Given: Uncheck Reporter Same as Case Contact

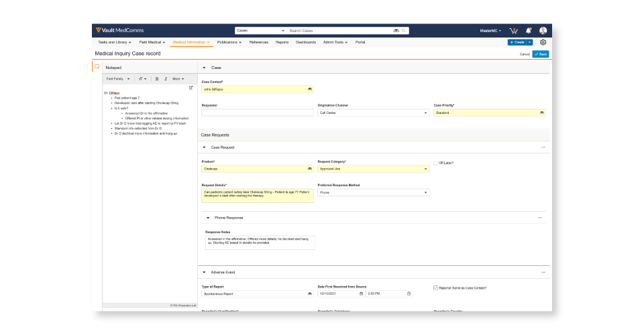Looking at the screenshot, I should tap(436, 287).
